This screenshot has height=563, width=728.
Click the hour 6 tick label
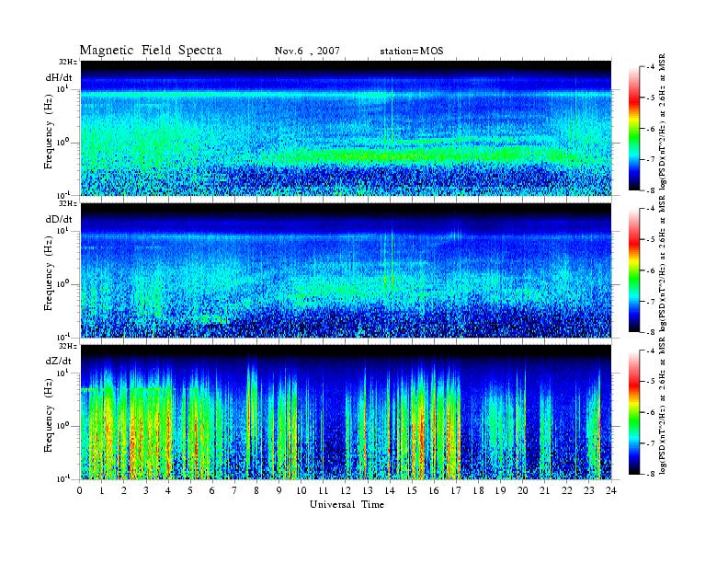(212, 491)
